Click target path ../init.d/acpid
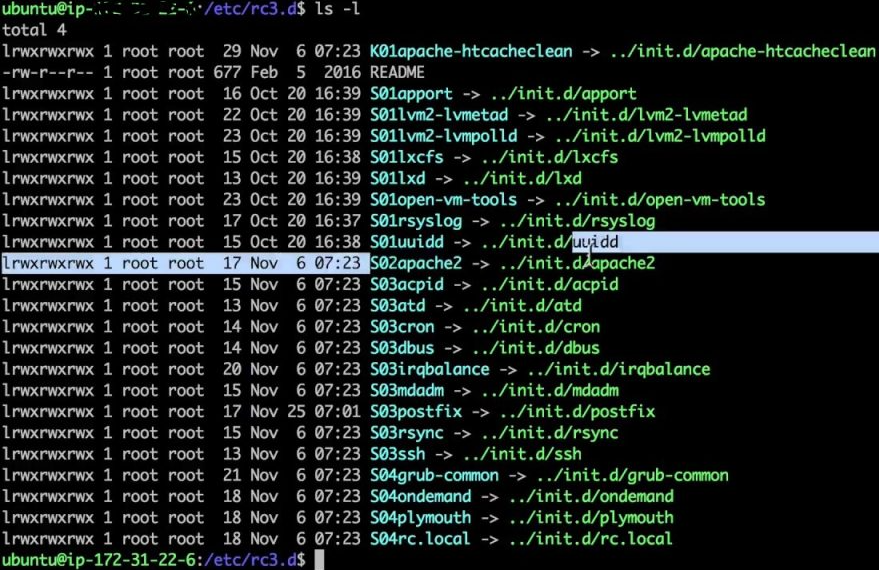The image size is (879, 570). tap(549, 285)
